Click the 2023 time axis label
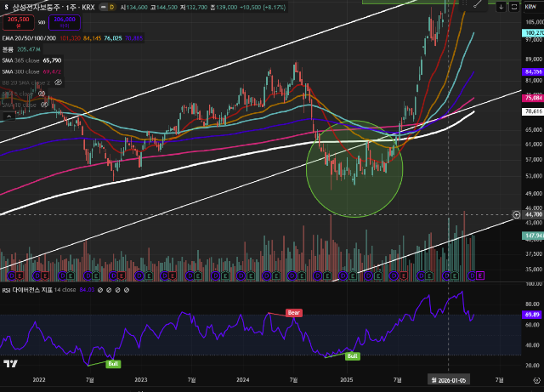Screen dimensions: 544x392 pos(141,380)
